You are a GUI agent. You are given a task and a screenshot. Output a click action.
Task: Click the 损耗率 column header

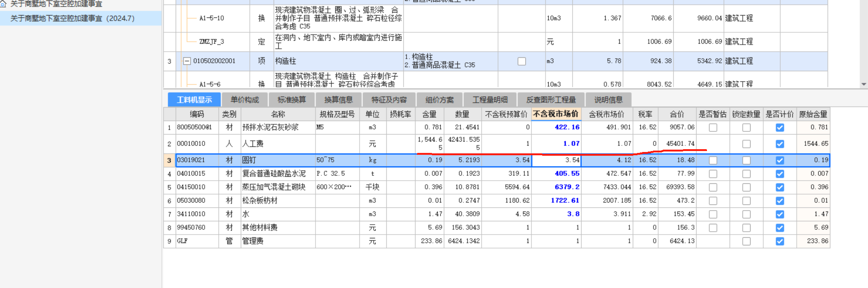tap(400, 114)
